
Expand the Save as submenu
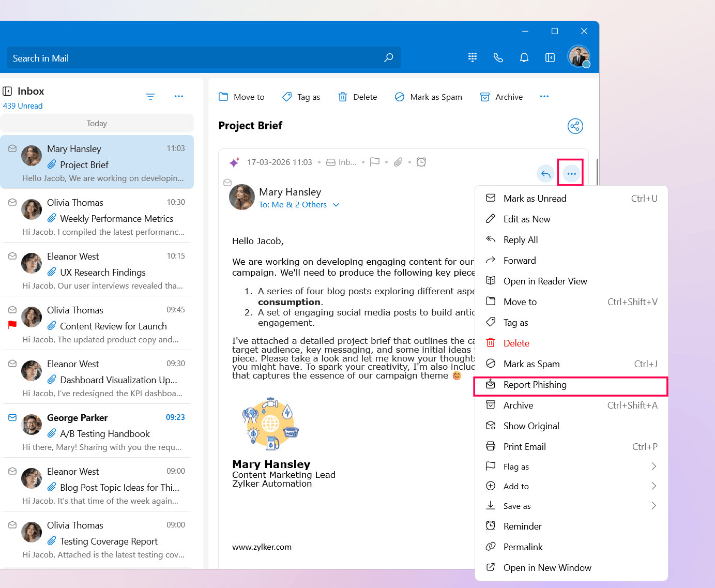[653, 506]
